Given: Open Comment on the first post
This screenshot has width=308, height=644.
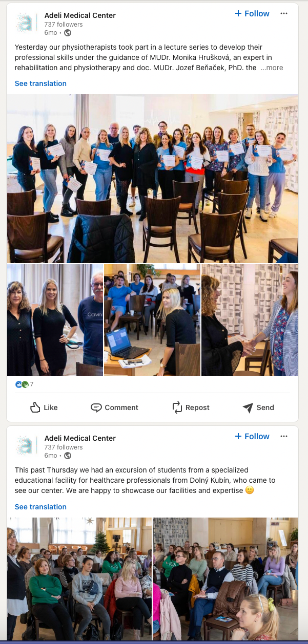Looking at the screenshot, I should coord(115,407).
